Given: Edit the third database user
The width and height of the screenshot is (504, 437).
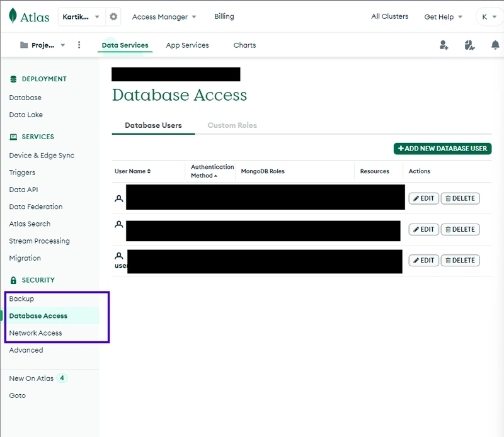Looking at the screenshot, I should [x=423, y=260].
